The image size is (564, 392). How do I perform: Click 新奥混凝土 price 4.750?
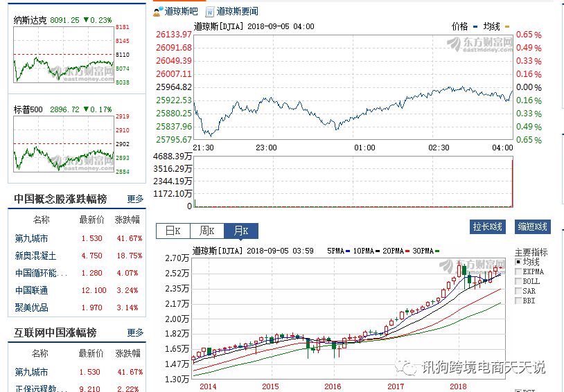[91, 256]
